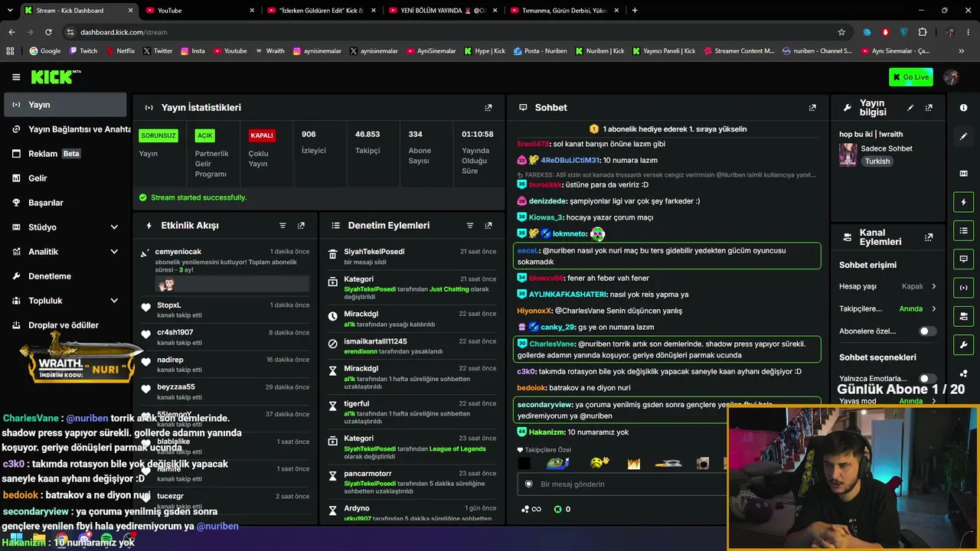Pop out the Yayın İstatistikleri panel
Image resolution: width=980 pixels, height=551 pixels.
(x=488, y=108)
